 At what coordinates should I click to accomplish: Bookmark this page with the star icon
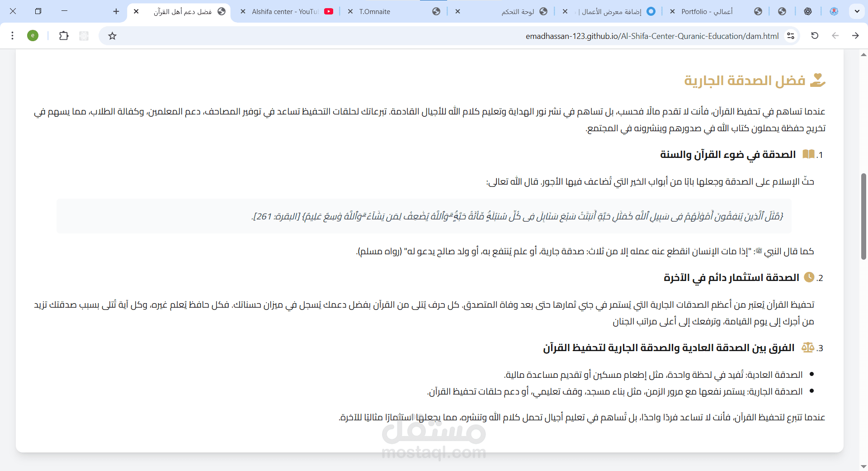[x=113, y=36]
